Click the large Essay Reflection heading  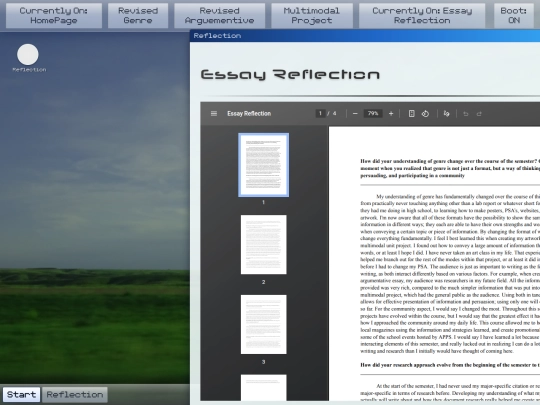click(290, 74)
